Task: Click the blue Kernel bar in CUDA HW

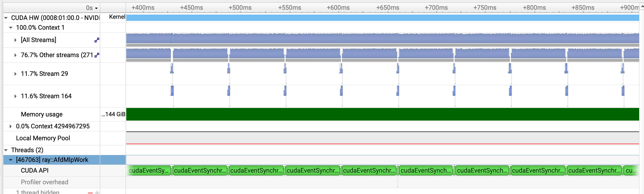Action: coord(382,18)
